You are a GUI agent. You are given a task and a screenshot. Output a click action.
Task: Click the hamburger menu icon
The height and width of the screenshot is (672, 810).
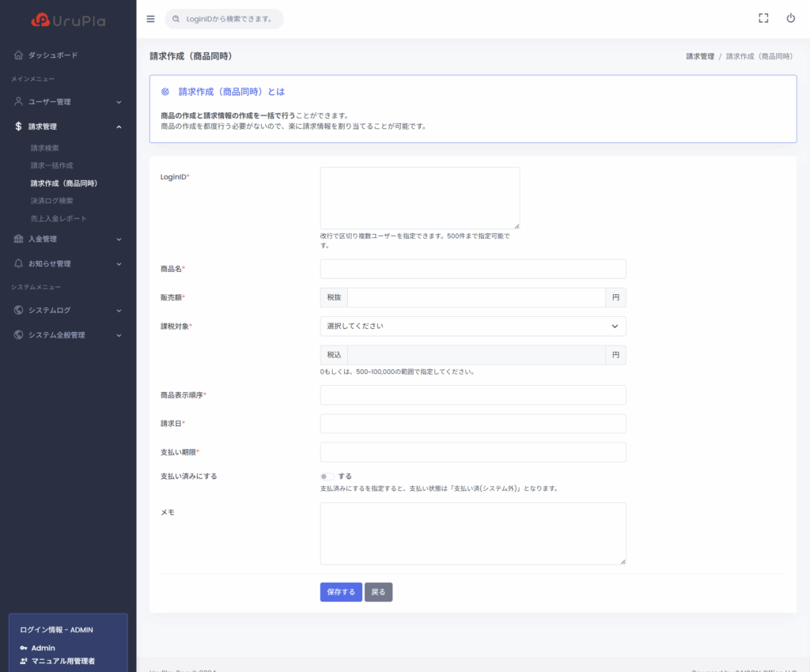click(150, 19)
